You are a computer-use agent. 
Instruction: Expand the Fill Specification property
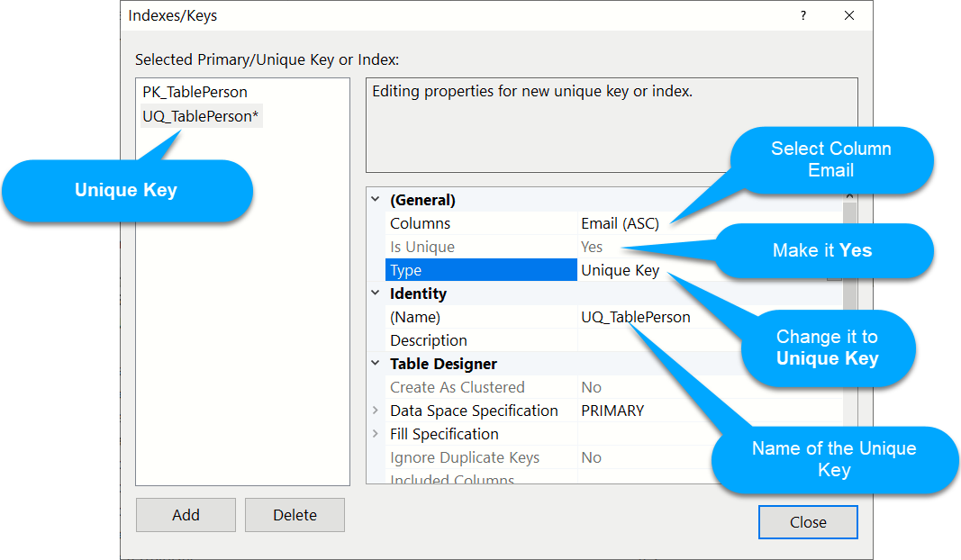click(376, 434)
